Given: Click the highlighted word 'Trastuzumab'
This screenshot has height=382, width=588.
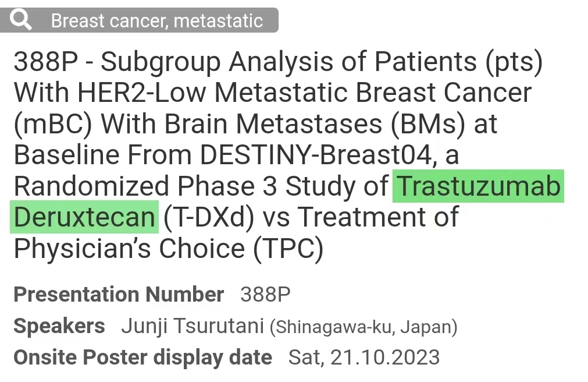Looking at the screenshot, I should [478, 186].
